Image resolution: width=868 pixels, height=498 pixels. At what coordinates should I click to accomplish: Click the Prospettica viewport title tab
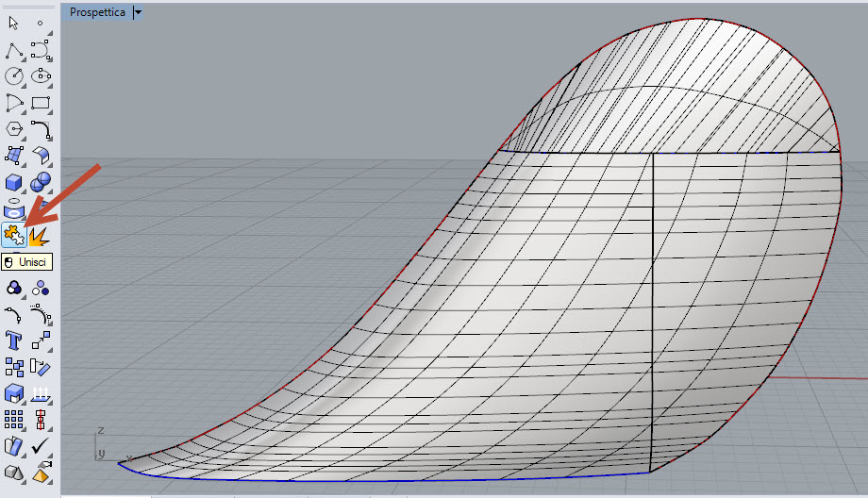97,12
